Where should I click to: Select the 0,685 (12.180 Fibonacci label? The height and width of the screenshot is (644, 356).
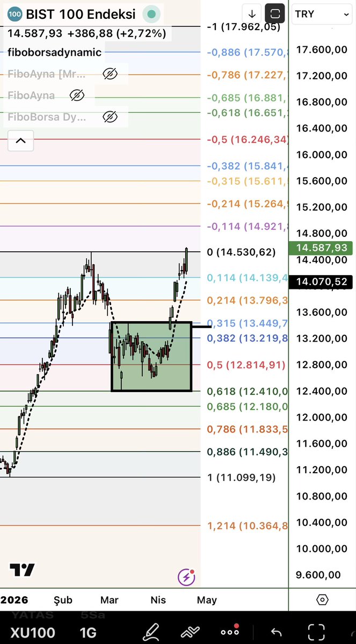[x=248, y=407]
